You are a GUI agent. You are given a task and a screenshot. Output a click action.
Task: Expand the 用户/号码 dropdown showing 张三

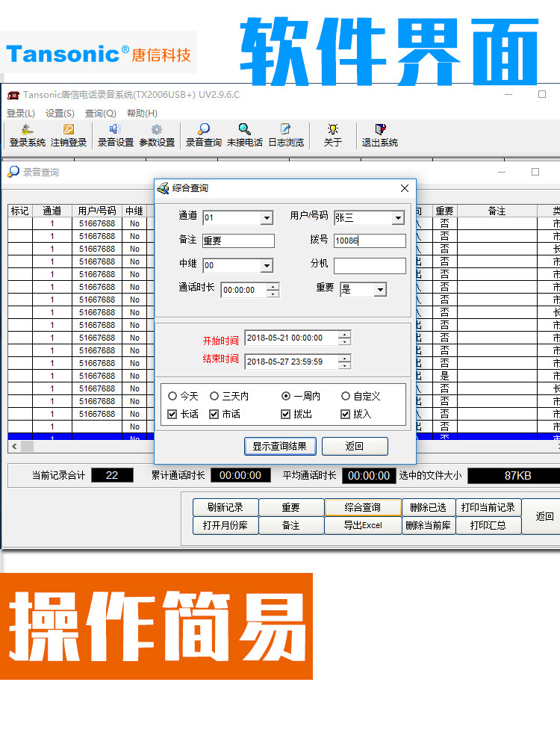398,217
